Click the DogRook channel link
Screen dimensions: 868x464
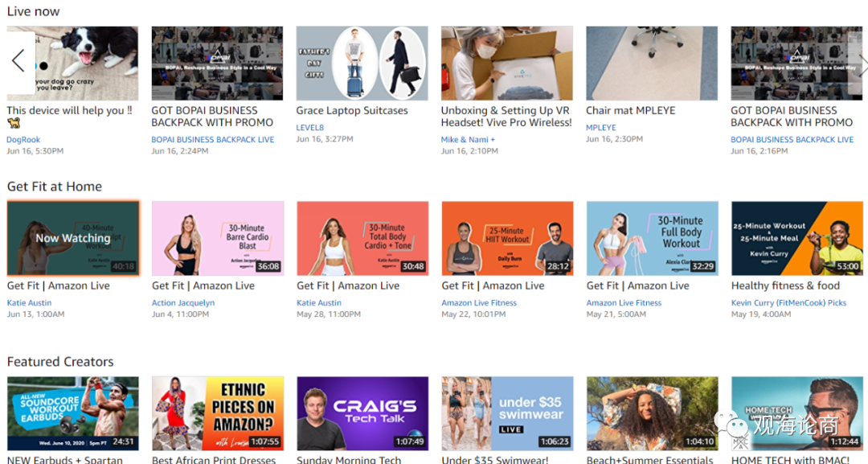(x=23, y=140)
